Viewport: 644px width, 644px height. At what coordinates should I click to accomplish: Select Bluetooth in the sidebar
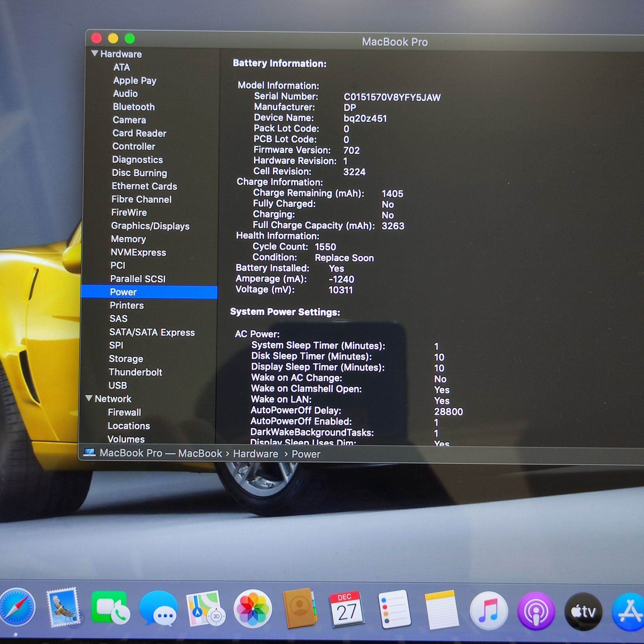coord(134,107)
